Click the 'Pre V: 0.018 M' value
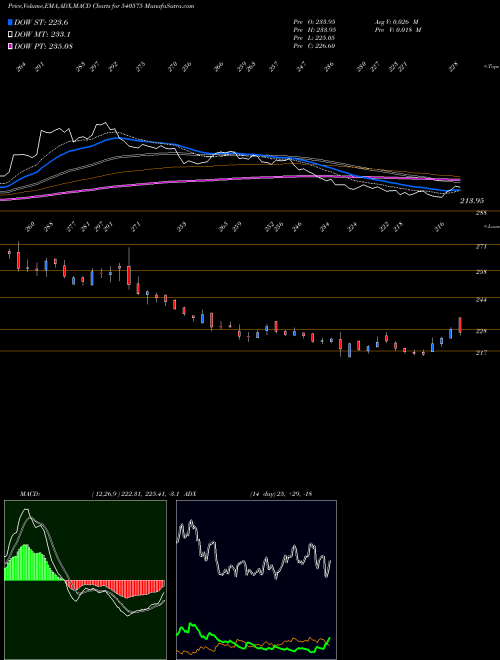This screenshot has width=500, height=660. [398, 29]
